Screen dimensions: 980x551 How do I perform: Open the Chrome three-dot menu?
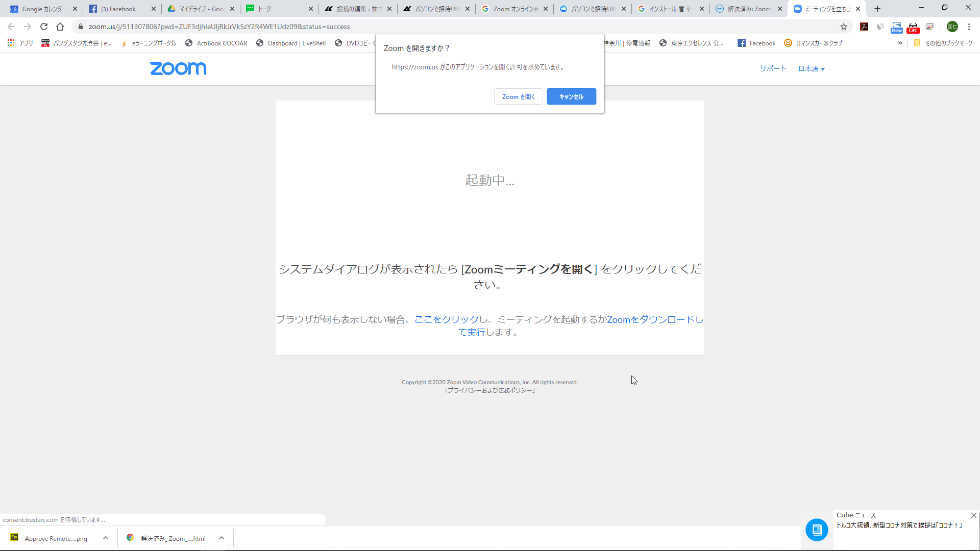click(x=969, y=27)
